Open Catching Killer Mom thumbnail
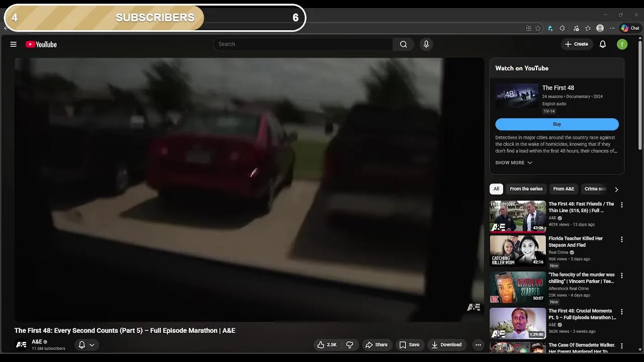644x362 pixels. (518, 250)
